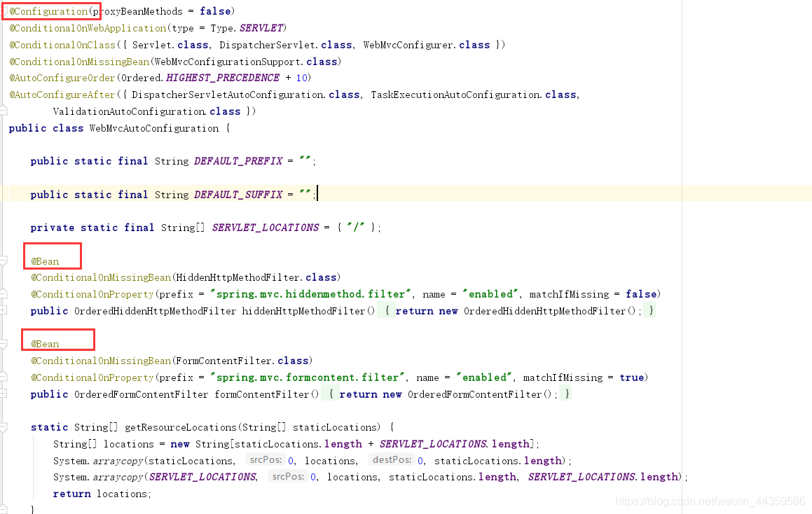Click @ConditionalOnMissingBean above the class declaration
Image resolution: width=812 pixels, height=514 pixels.
pos(79,62)
